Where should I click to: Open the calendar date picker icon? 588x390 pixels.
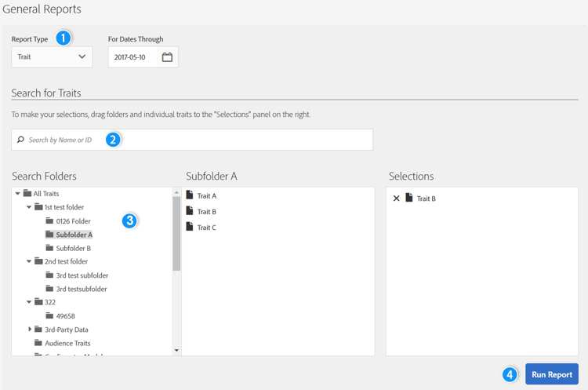(167, 57)
